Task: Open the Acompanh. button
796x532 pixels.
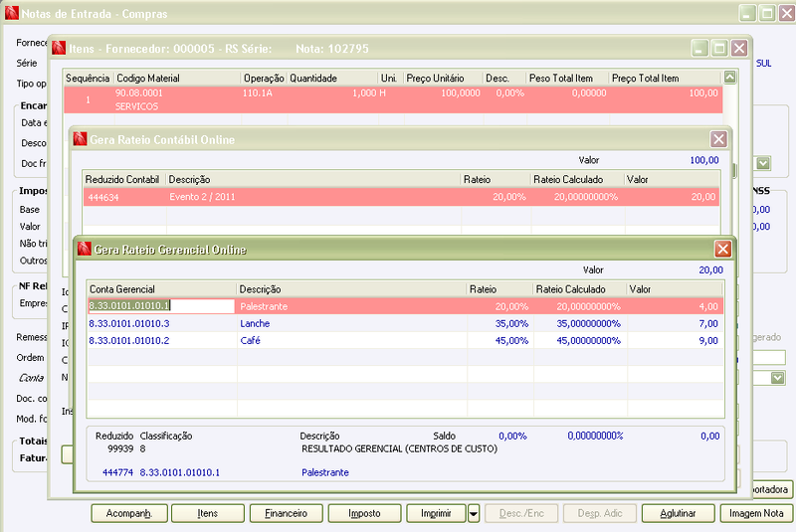Action: click(x=129, y=513)
